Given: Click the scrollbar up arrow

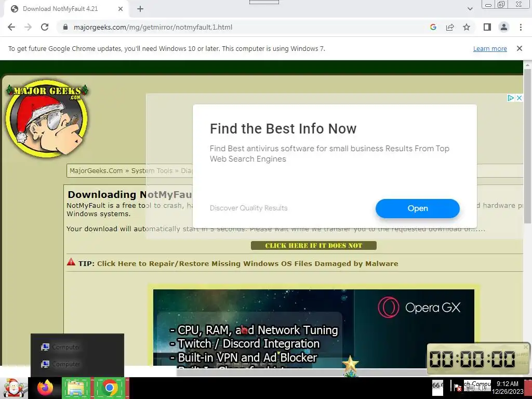Looking at the screenshot, I should pos(527,64).
